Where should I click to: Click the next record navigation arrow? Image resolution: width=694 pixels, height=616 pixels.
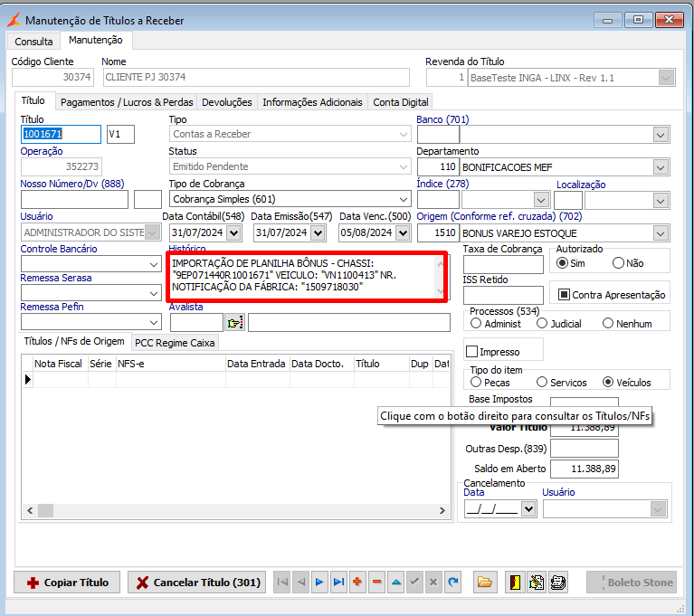click(319, 583)
